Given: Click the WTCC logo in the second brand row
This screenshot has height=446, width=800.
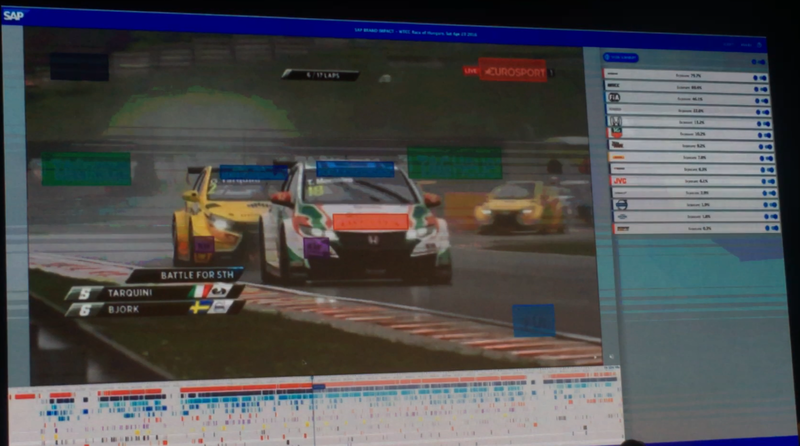Looking at the screenshot, I should pyautogui.click(x=613, y=86).
